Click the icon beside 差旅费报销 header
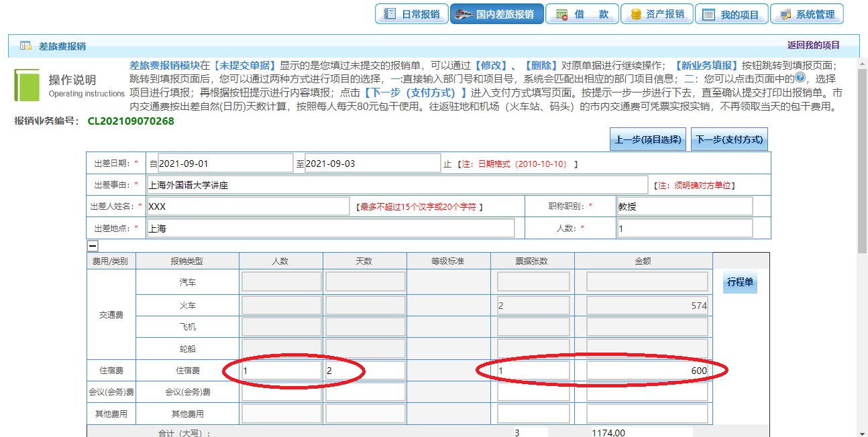 tap(25, 46)
